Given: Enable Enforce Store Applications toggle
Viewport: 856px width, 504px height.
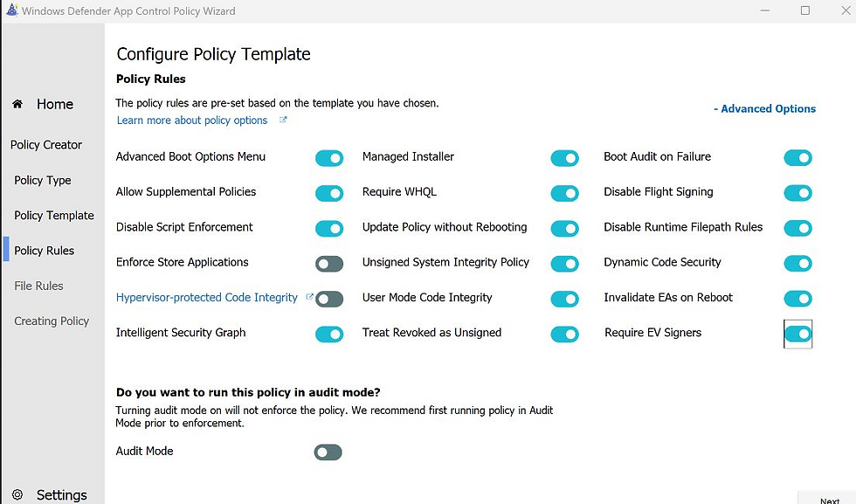Looking at the screenshot, I should point(329,264).
